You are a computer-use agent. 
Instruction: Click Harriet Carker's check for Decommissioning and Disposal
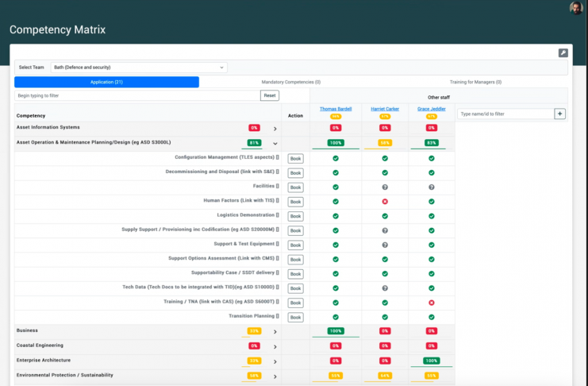click(385, 172)
